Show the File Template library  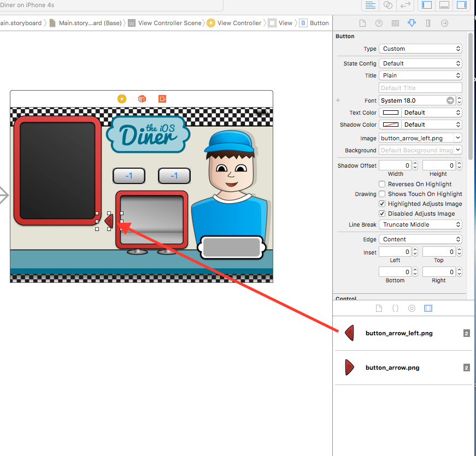point(379,309)
